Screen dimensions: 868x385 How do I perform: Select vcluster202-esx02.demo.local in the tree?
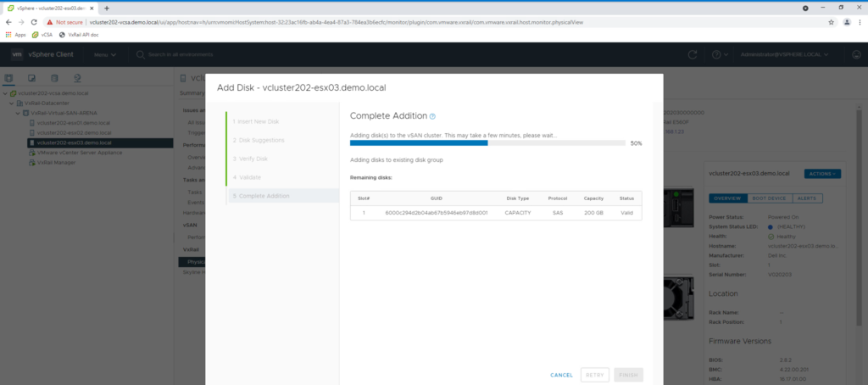click(75, 133)
